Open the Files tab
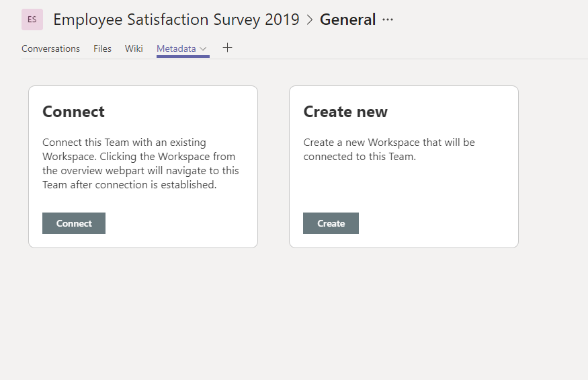Viewport: 588px width, 380px height. 102,48
